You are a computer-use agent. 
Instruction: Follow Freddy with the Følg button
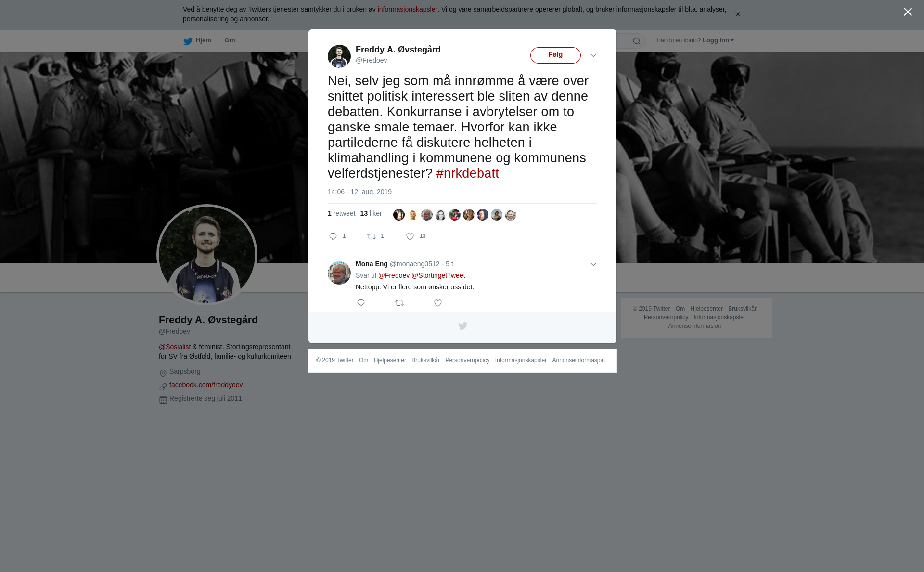pyautogui.click(x=555, y=55)
